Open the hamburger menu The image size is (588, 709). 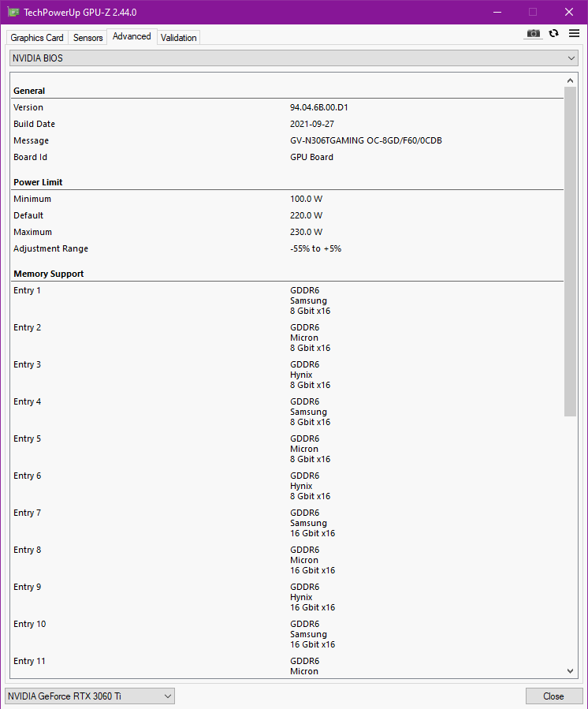574,33
